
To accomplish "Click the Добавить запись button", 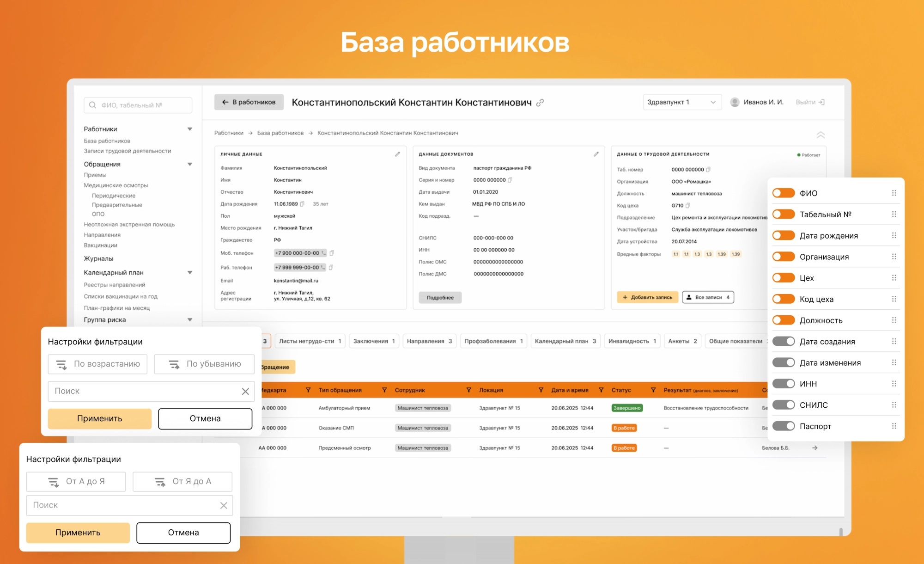I will (647, 297).
